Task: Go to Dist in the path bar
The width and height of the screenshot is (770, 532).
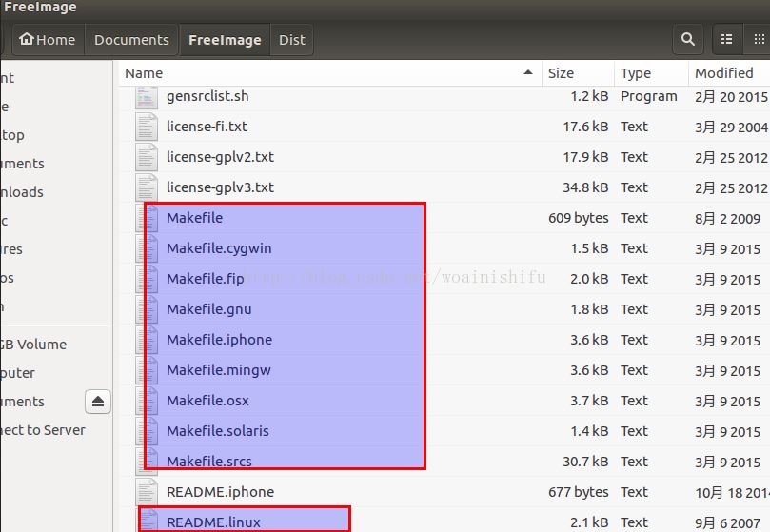Action: [x=292, y=39]
